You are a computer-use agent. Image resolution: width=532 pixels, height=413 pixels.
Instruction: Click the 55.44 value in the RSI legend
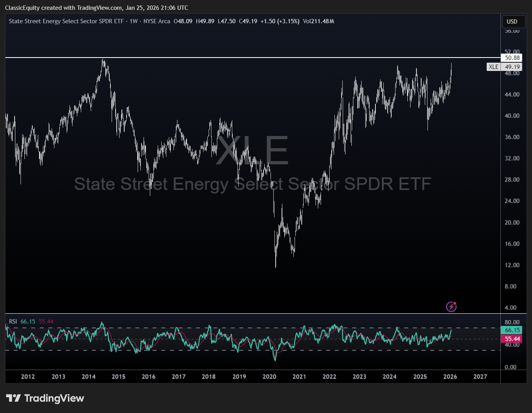click(46, 322)
